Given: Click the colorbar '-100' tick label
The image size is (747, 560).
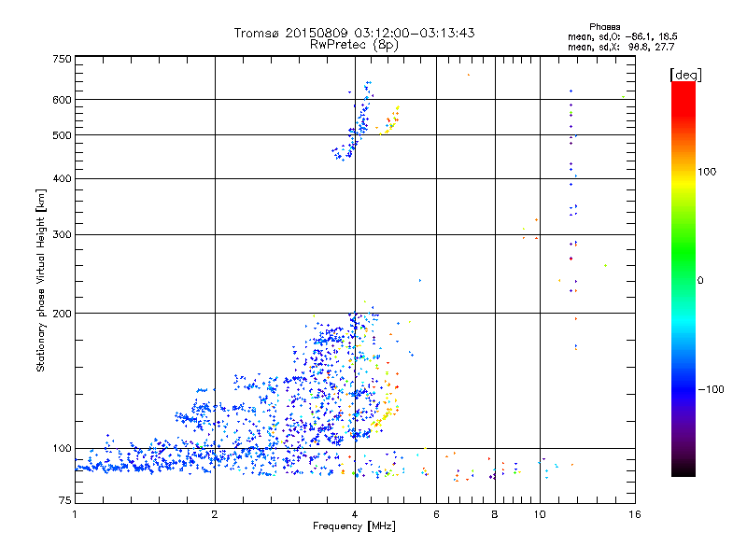Looking at the screenshot, I should 711,389.
